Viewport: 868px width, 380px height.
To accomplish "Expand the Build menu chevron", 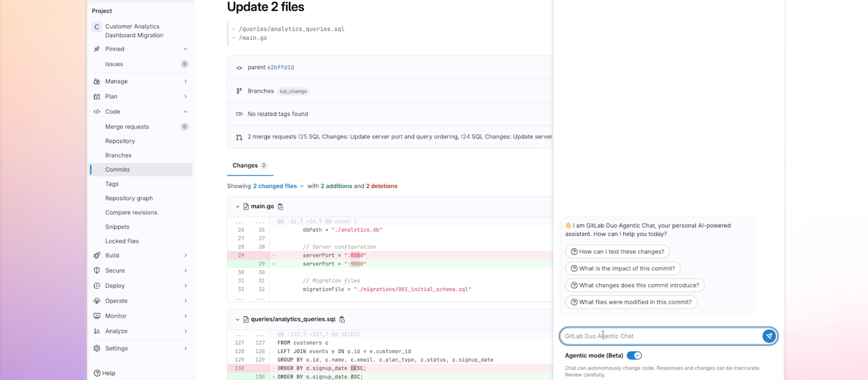I will tap(185, 255).
